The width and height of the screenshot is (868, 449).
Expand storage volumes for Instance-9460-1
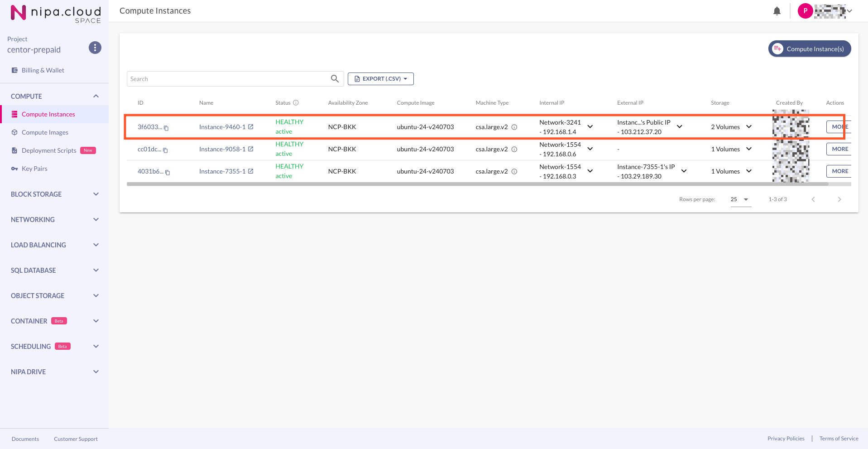(749, 127)
